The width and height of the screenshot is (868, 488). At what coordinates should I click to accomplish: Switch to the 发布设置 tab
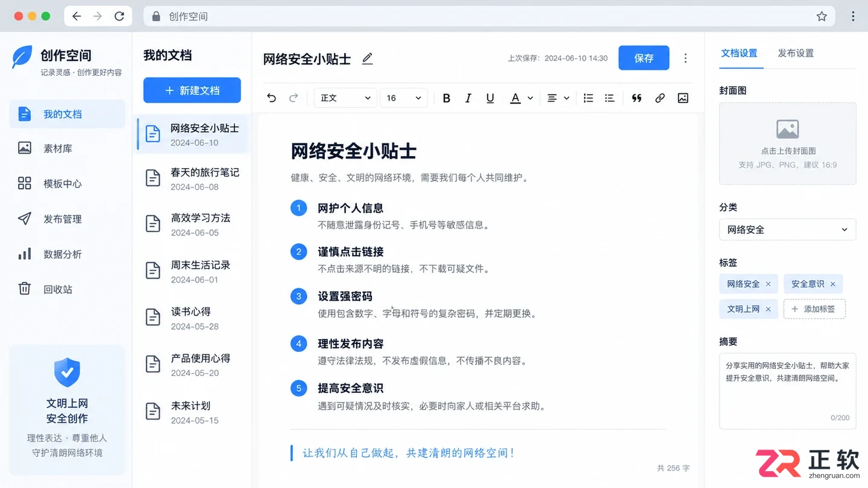(x=796, y=53)
